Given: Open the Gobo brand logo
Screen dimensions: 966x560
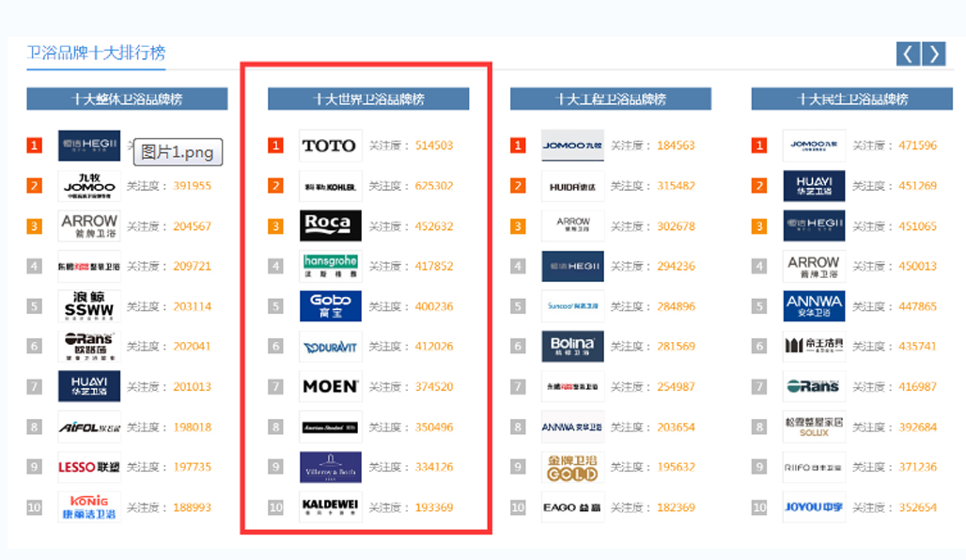Looking at the screenshot, I should point(330,306).
